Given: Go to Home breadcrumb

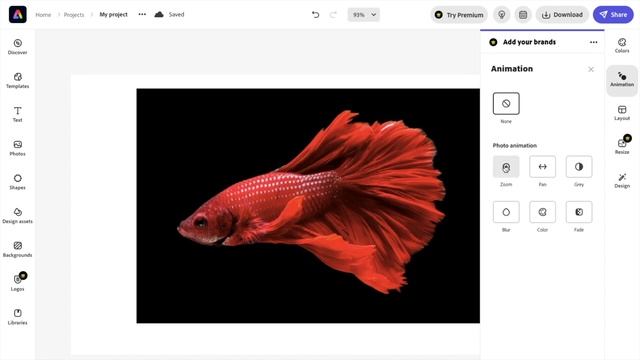Looking at the screenshot, I should (43, 15).
